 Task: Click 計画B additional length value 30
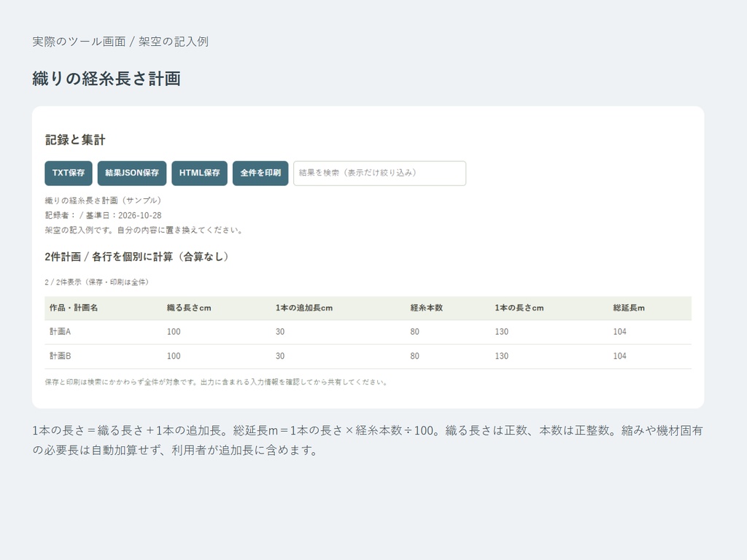tap(280, 356)
